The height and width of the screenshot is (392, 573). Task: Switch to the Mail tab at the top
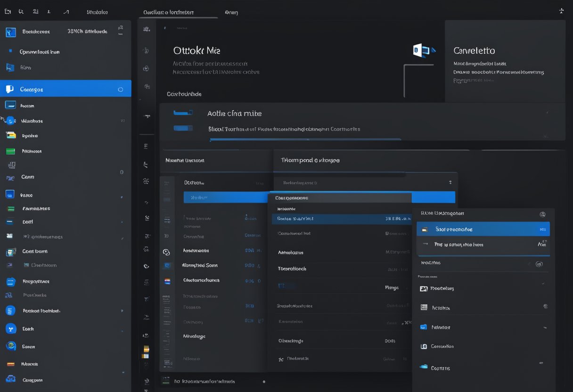[230, 12]
